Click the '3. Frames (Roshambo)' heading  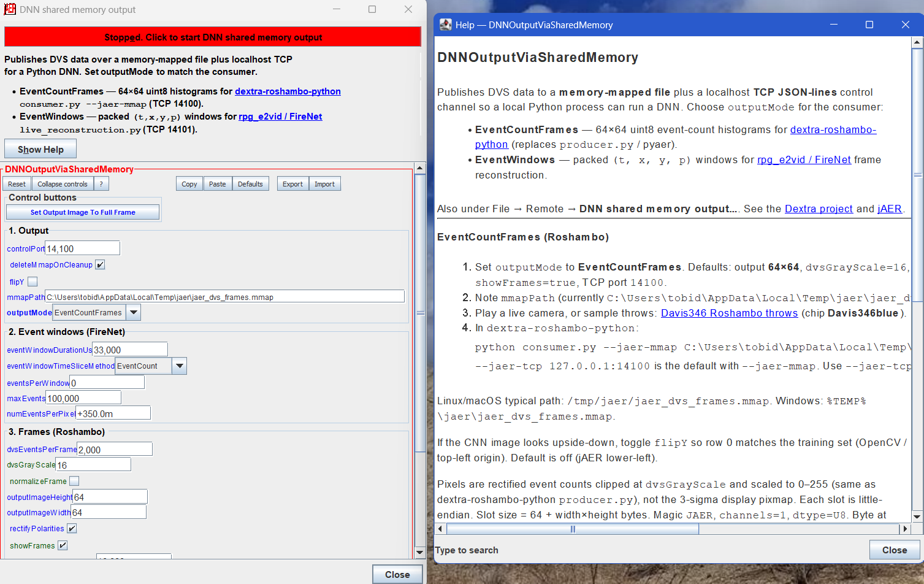(57, 432)
